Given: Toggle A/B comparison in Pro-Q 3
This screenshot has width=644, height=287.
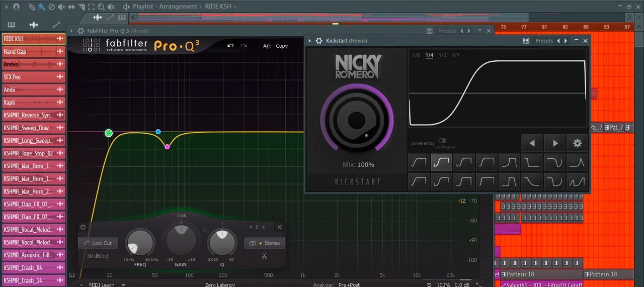Looking at the screenshot, I should 267,46.
